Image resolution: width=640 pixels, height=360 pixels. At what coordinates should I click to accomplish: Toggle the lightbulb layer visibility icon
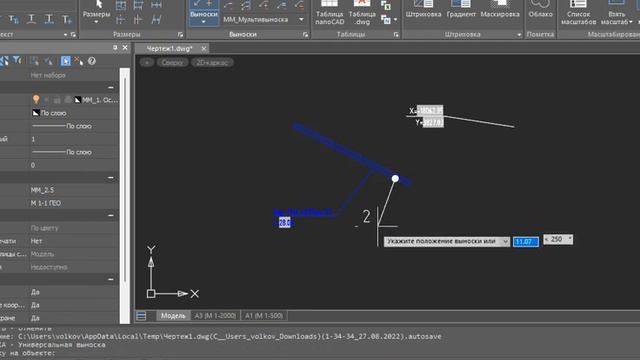(36, 100)
